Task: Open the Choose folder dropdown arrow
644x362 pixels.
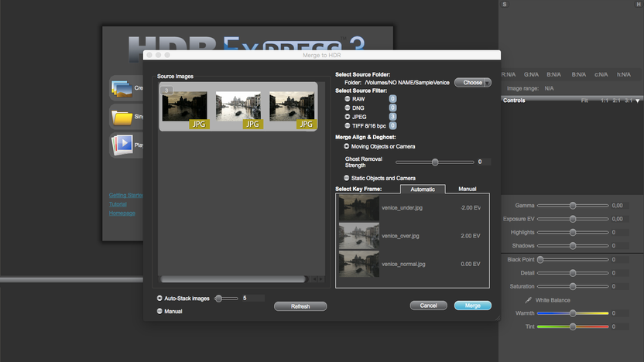Action: pos(487,83)
